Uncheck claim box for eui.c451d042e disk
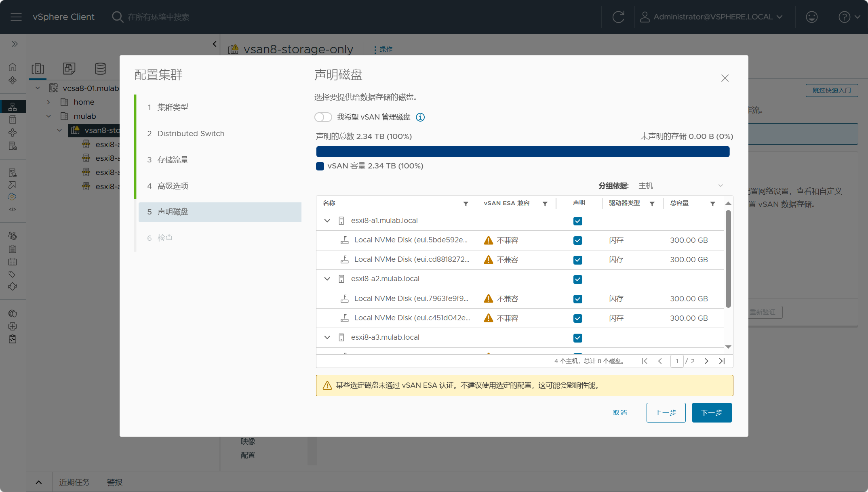 [578, 318]
